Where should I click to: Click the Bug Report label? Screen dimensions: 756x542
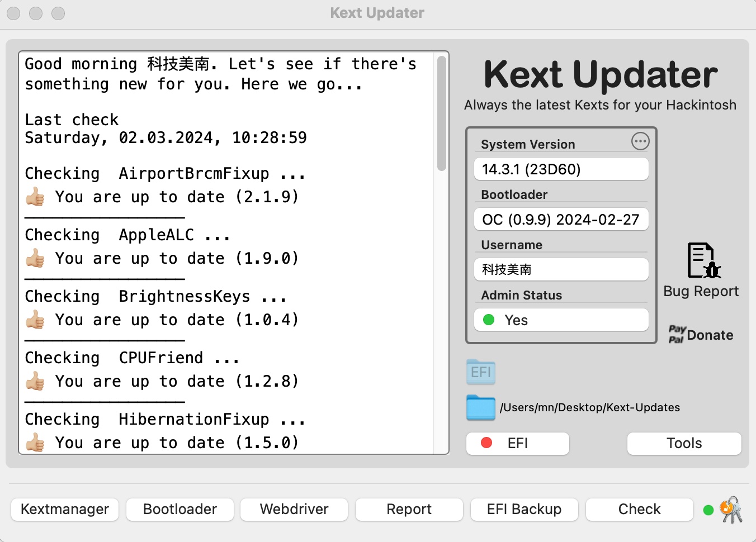pos(701,291)
